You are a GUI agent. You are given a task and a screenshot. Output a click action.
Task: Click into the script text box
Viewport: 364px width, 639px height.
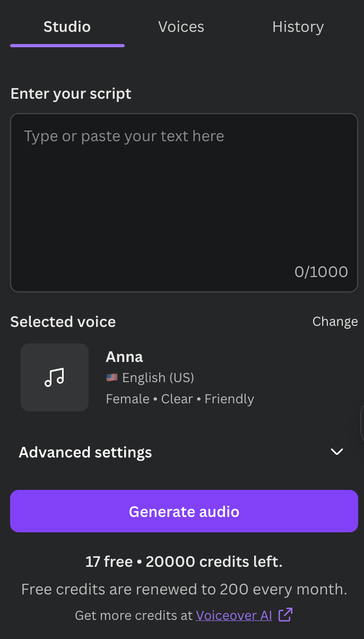[184, 202]
